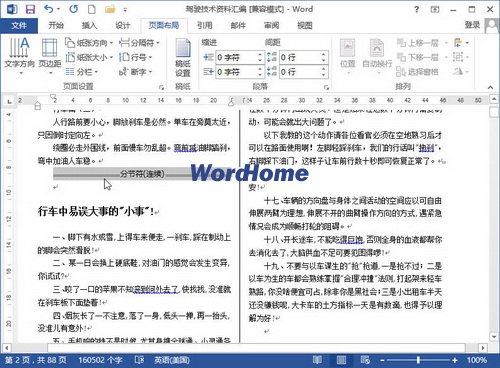Open the 段落 dialog launcher
The width and height of the screenshot is (500, 368).
point(327,87)
